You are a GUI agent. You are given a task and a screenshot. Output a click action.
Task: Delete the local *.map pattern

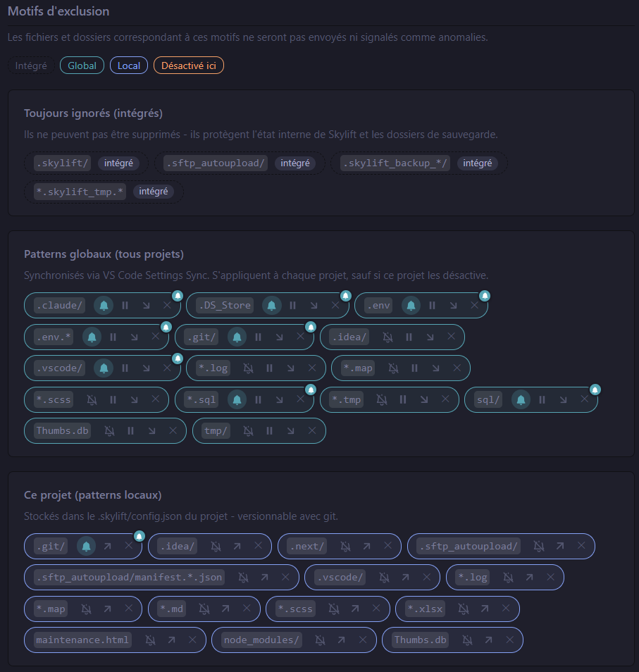(128, 609)
